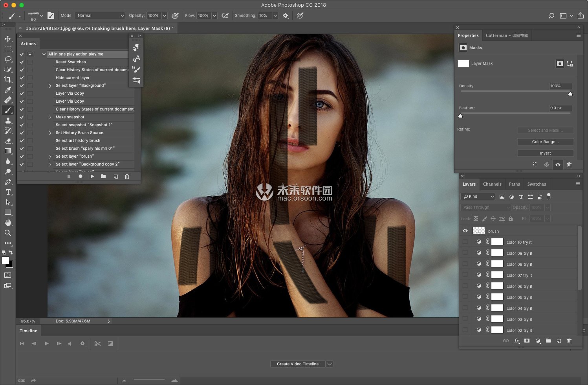Image resolution: width=588 pixels, height=385 pixels.
Task: Click the mask Invert button
Action: (x=545, y=153)
